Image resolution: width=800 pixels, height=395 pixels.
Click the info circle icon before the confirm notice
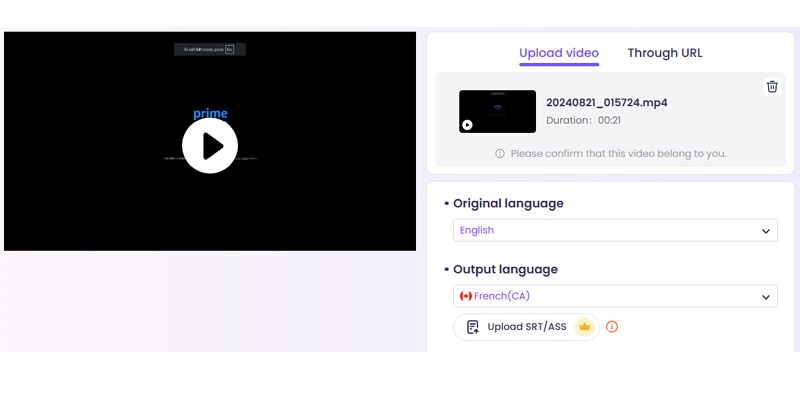(500, 153)
